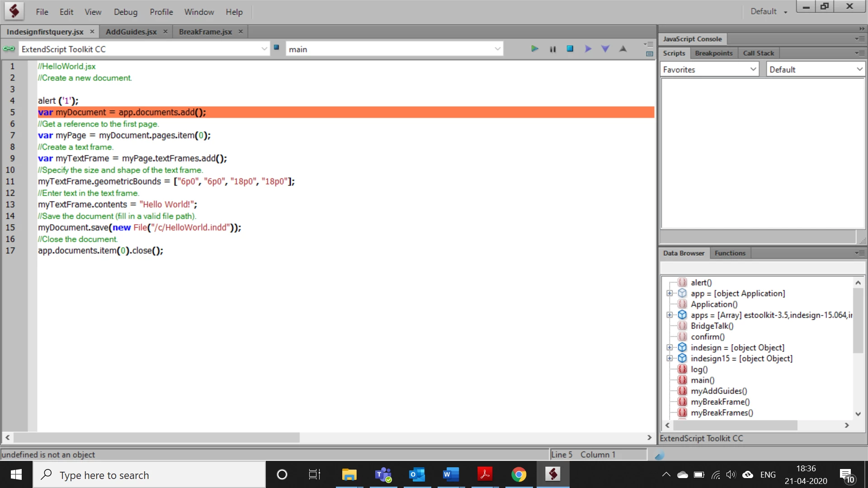Open the editor panel flyout menu
This screenshot has height=488, width=868.
click(x=649, y=44)
